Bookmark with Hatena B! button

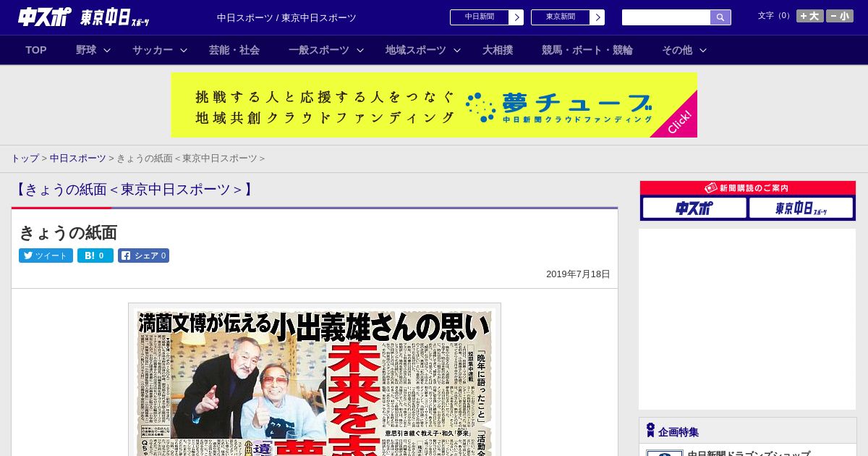pos(95,256)
